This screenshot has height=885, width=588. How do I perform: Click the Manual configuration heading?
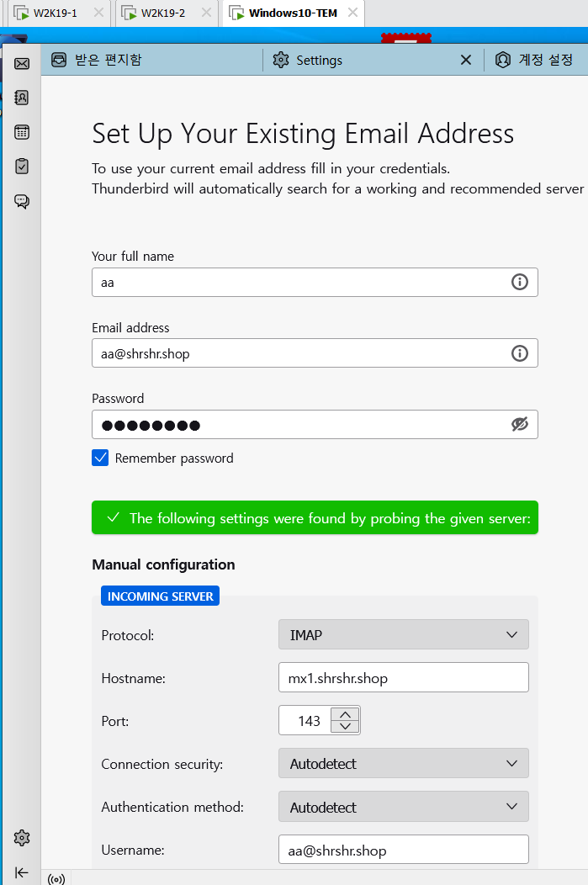point(164,564)
